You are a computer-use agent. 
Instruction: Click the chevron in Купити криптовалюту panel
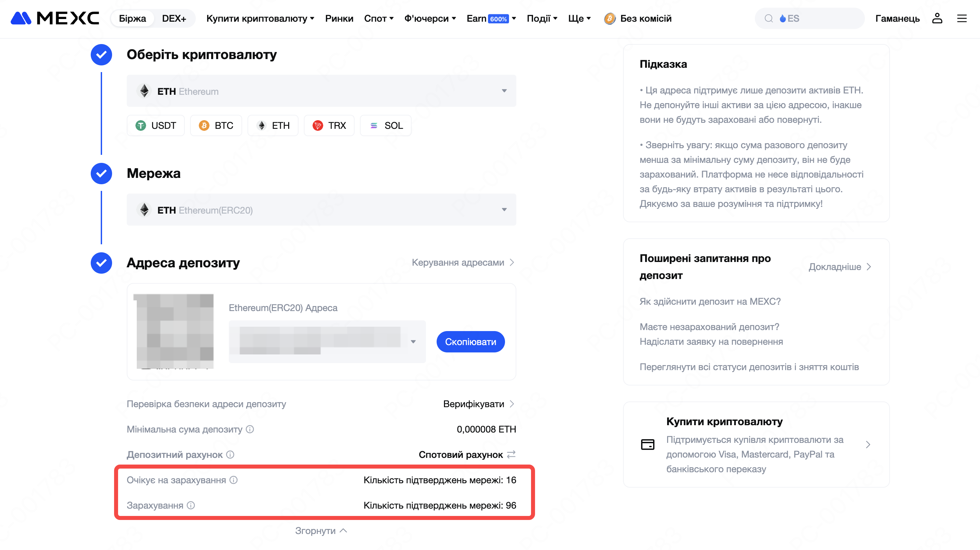(868, 444)
